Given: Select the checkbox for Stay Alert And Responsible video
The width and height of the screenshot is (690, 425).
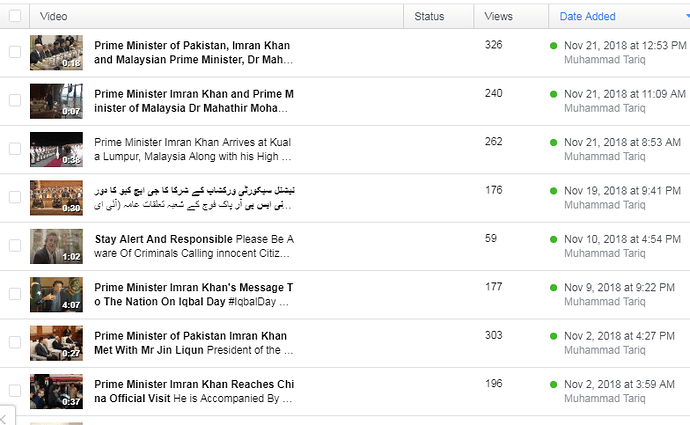Looking at the screenshot, I should click(x=15, y=245).
